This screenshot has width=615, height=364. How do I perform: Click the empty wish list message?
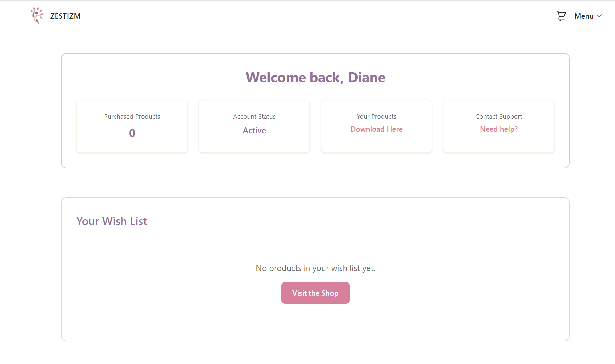(x=315, y=268)
